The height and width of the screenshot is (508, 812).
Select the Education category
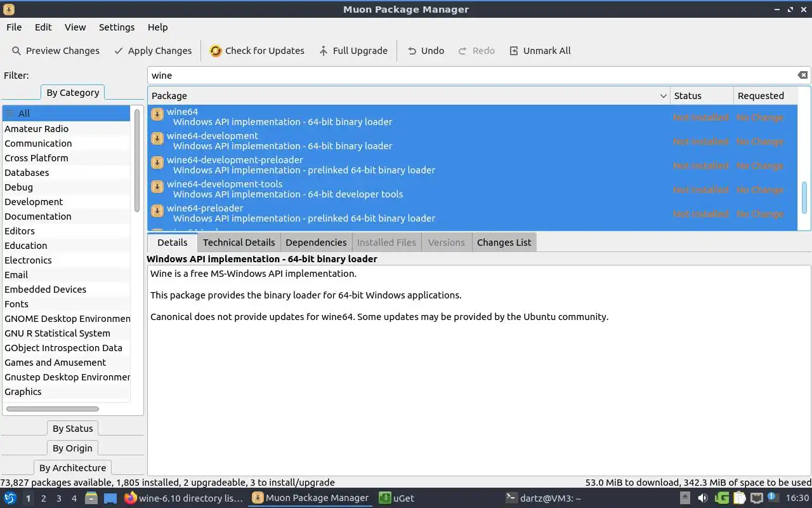(x=67, y=246)
